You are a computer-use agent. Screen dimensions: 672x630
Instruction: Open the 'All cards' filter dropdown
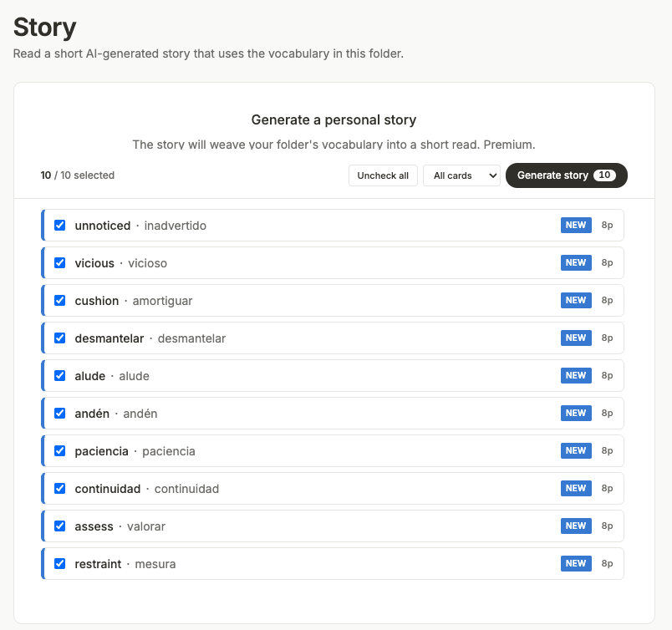pyautogui.click(x=461, y=175)
